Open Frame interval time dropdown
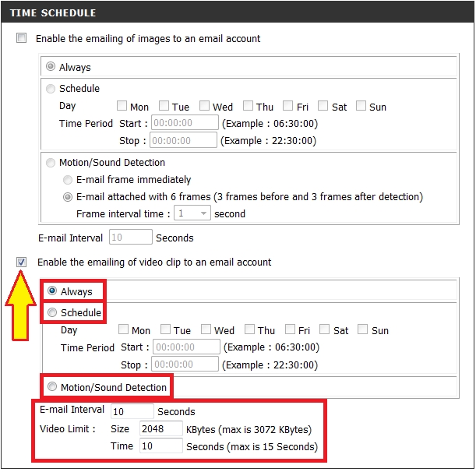Viewport: 476px width, 472px height. point(192,213)
